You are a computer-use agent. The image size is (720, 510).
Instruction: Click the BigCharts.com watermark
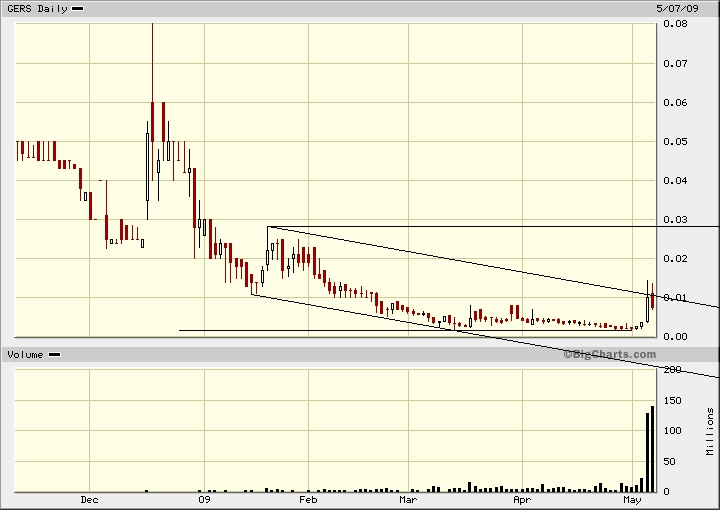610,354
